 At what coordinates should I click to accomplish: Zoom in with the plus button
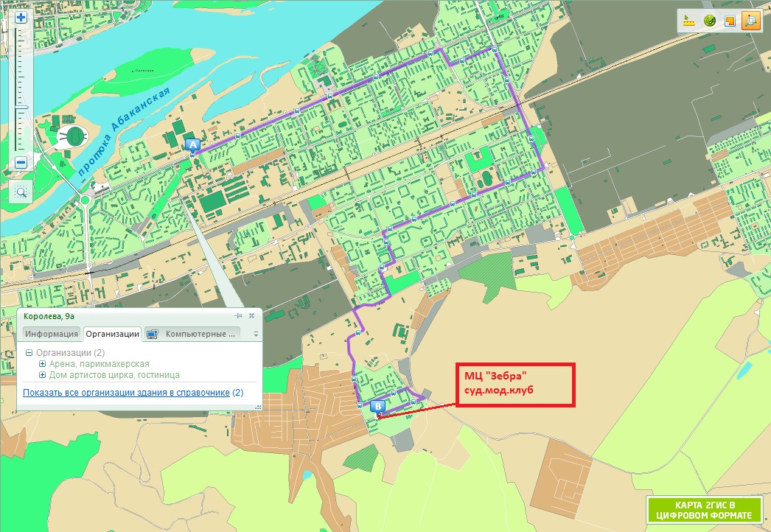(x=21, y=18)
